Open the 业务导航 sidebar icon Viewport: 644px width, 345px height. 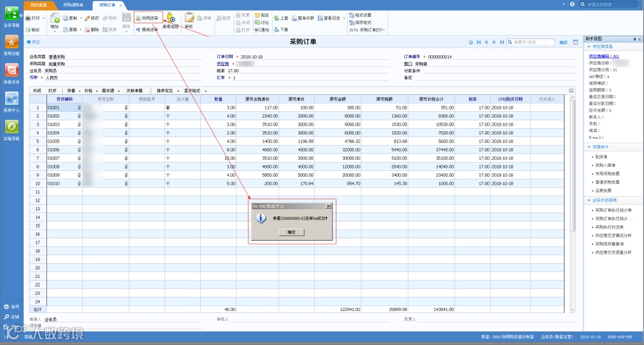tap(11, 14)
